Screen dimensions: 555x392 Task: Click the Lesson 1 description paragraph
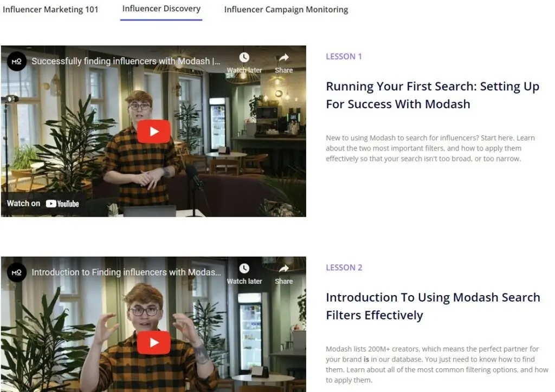click(x=430, y=148)
